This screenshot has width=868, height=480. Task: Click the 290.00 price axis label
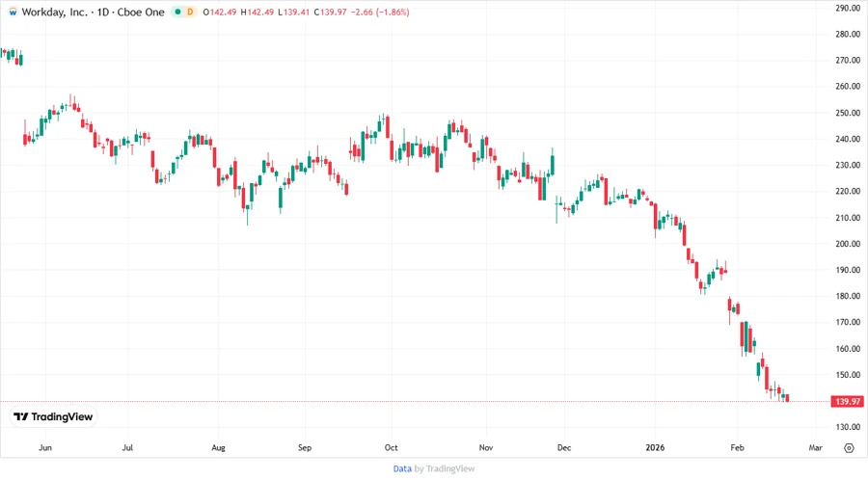click(848, 8)
